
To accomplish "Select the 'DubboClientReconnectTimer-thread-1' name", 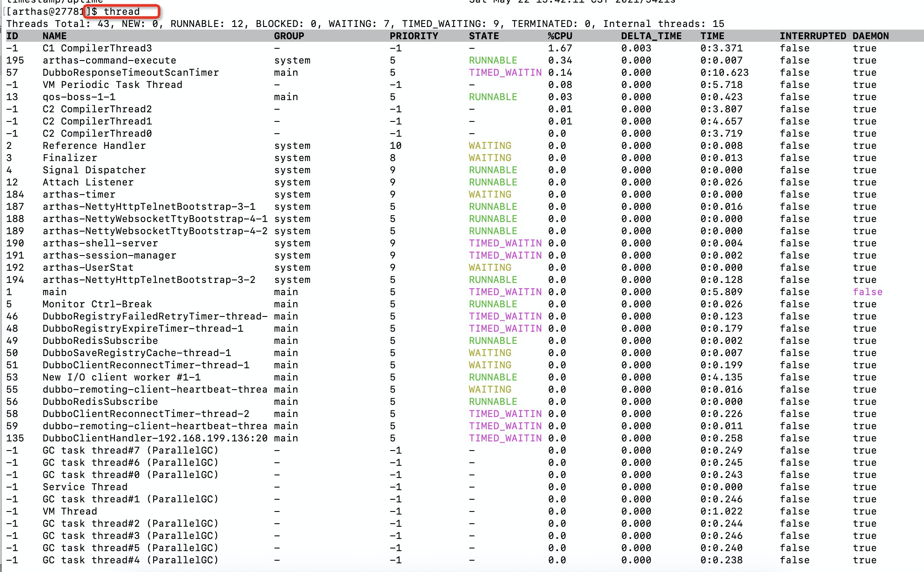I will 146,365.
